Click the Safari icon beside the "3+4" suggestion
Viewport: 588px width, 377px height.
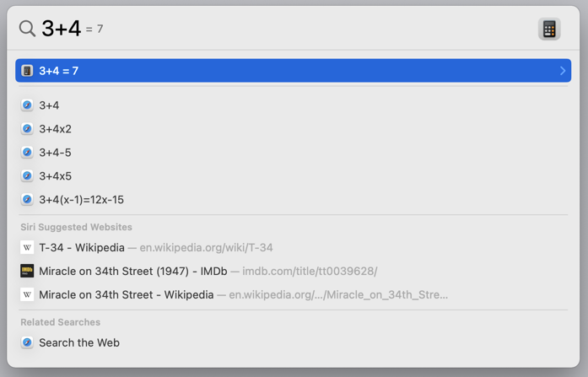pyautogui.click(x=27, y=105)
